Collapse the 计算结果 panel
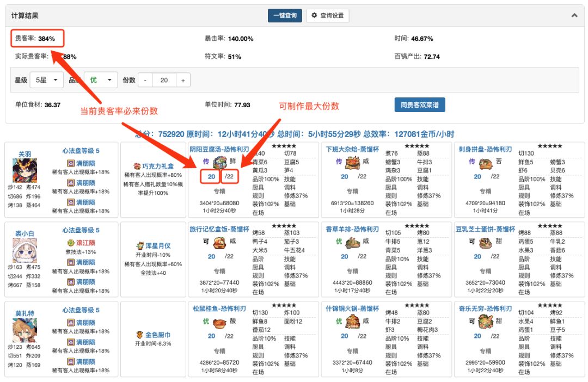Screen dimensions: 588x382 (574, 15)
